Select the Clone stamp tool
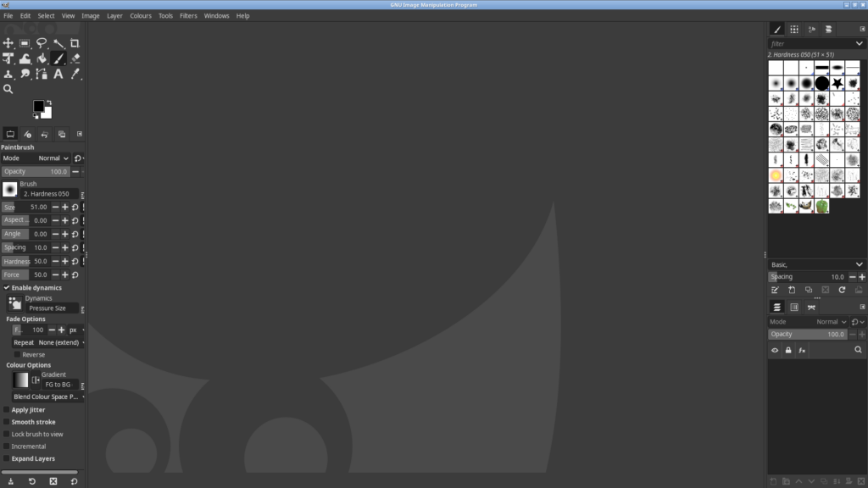 point(8,75)
